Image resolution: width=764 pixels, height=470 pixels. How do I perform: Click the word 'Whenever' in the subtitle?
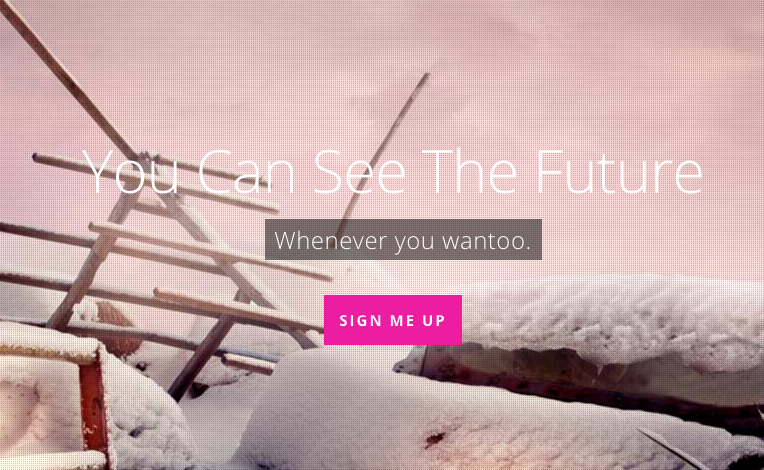pyautogui.click(x=331, y=240)
